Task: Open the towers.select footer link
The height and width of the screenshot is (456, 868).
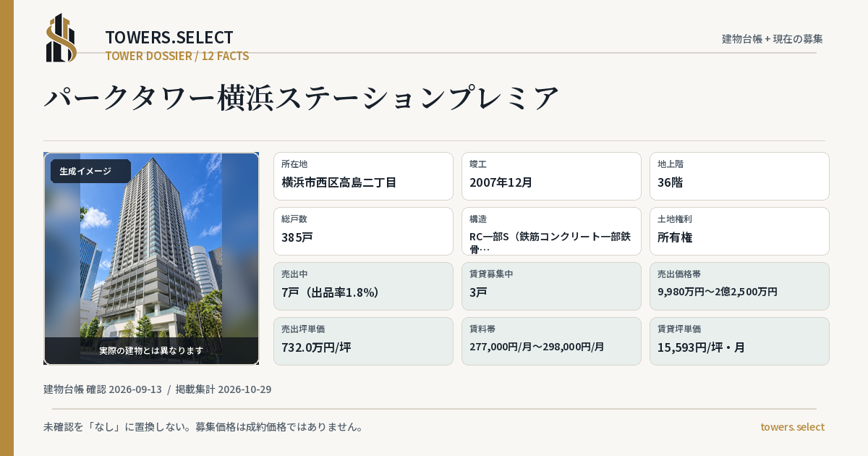Action: (792, 427)
